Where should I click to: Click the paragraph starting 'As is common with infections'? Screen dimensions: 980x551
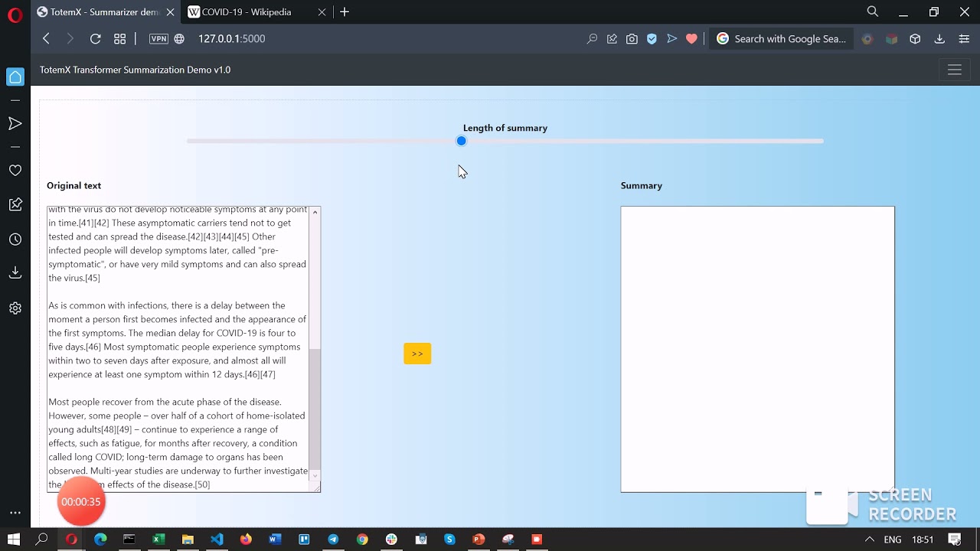pyautogui.click(x=178, y=340)
